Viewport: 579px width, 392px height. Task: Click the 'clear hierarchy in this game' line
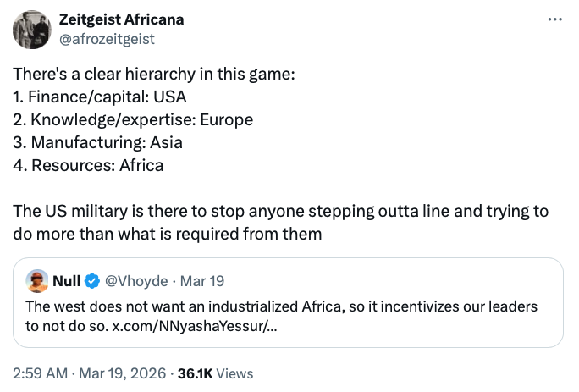click(154, 74)
